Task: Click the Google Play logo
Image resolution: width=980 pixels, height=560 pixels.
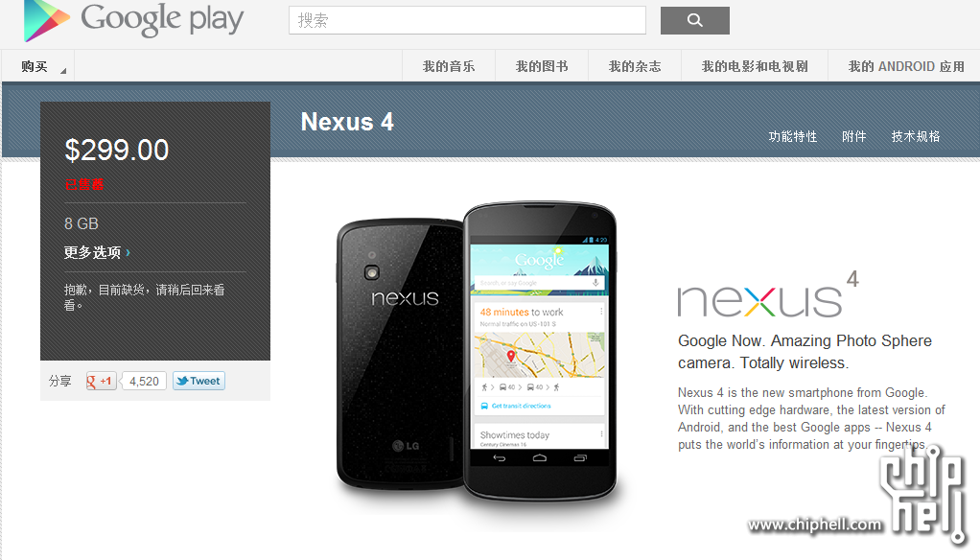Action: [x=133, y=21]
